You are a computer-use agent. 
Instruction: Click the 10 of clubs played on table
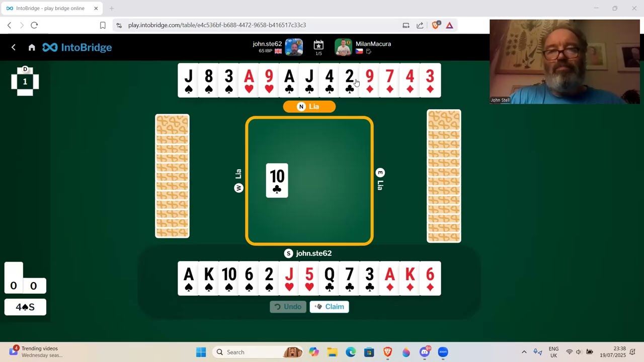[277, 180]
